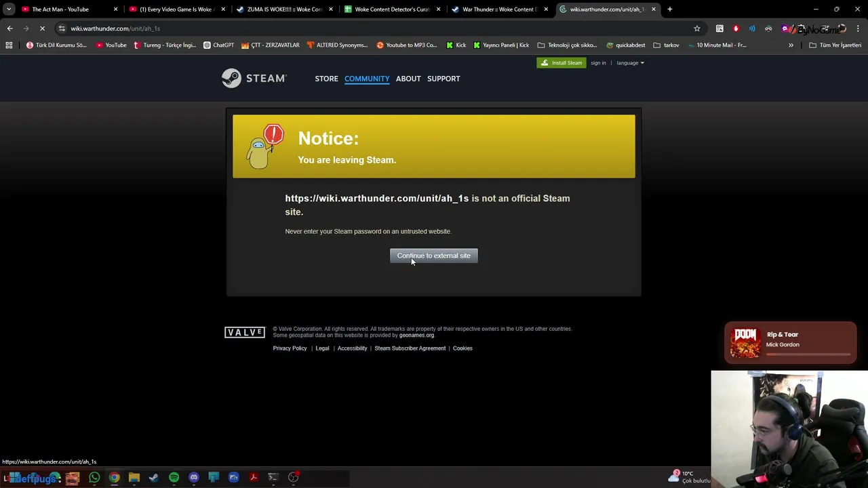Viewport: 868px width, 488px height.
Task: Open the Türk Dil Kurumu bookmark
Action: 56,45
